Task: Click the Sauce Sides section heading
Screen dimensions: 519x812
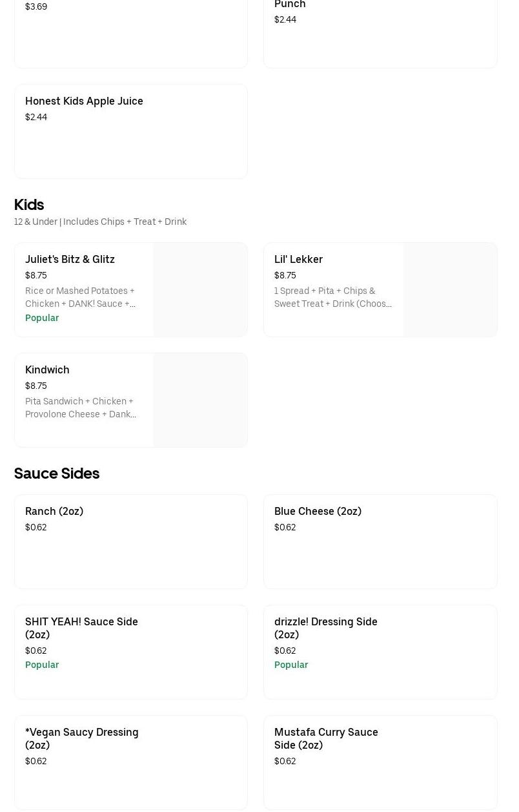Action: tap(57, 474)
